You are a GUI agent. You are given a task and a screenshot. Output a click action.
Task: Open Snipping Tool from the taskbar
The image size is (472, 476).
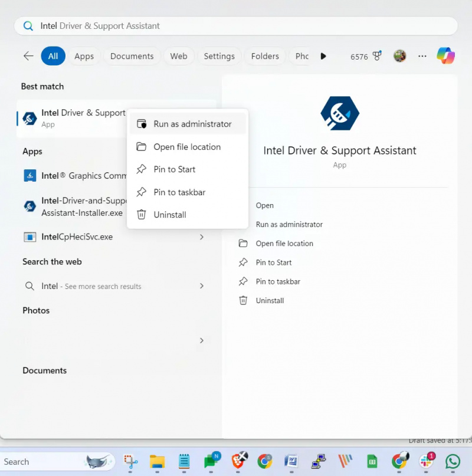click(130, 461)
